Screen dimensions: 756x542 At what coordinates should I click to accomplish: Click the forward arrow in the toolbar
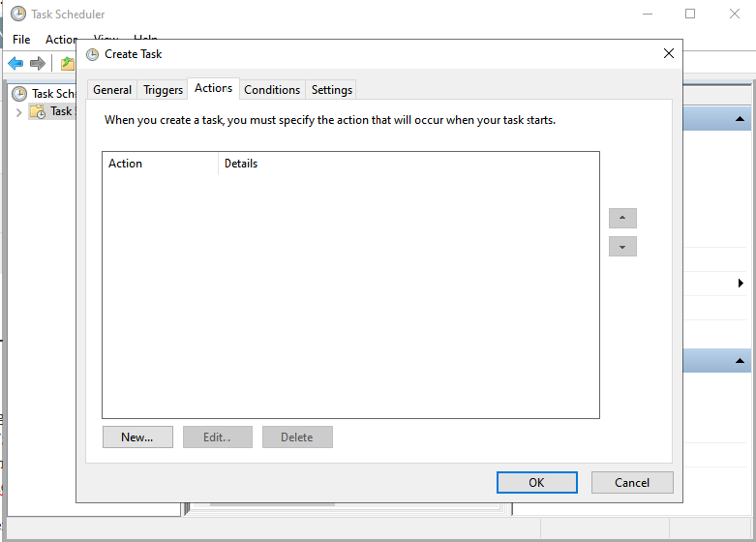pos(38,63)
